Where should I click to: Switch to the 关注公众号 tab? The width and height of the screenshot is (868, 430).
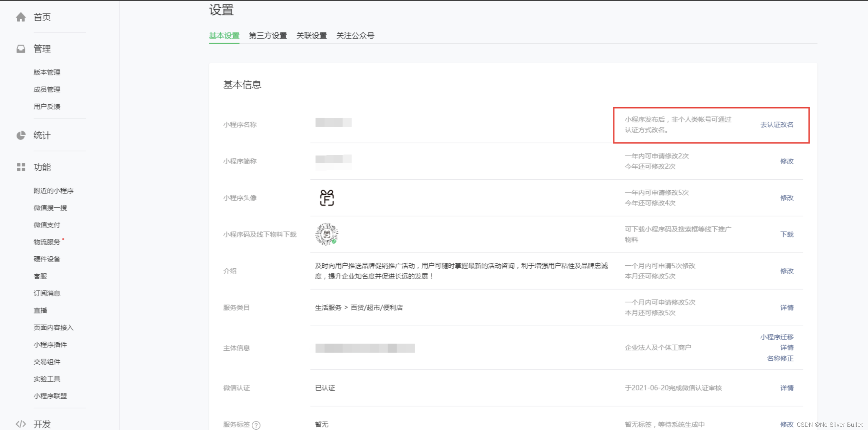click(x=355, y=36)
